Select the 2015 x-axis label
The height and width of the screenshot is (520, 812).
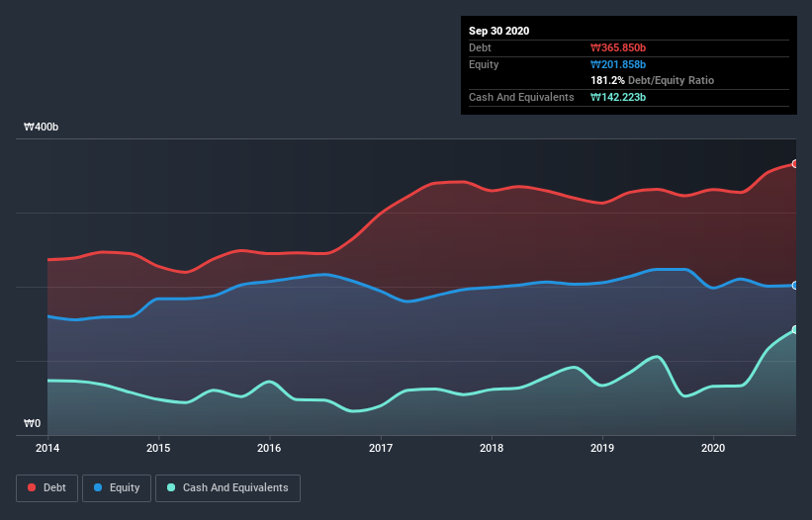158,448
